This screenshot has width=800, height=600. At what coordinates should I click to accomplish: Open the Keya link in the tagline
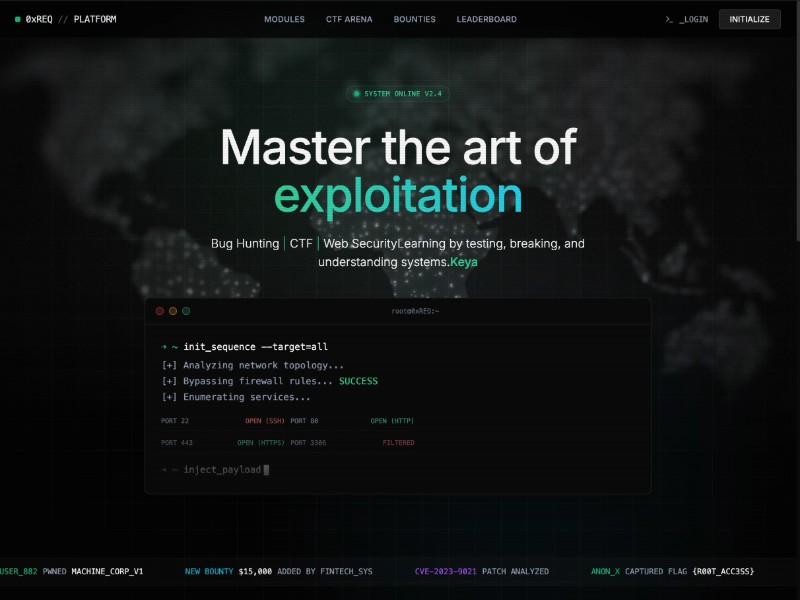coord(463,262)
